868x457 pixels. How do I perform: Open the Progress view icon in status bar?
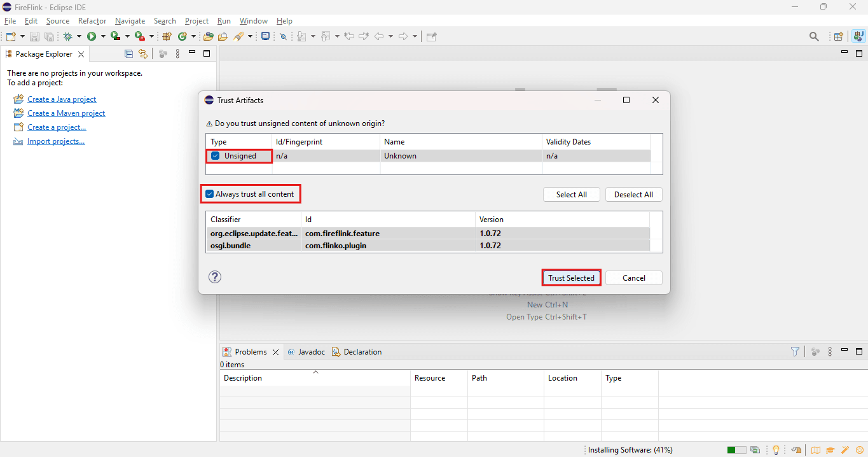point(755,450)
